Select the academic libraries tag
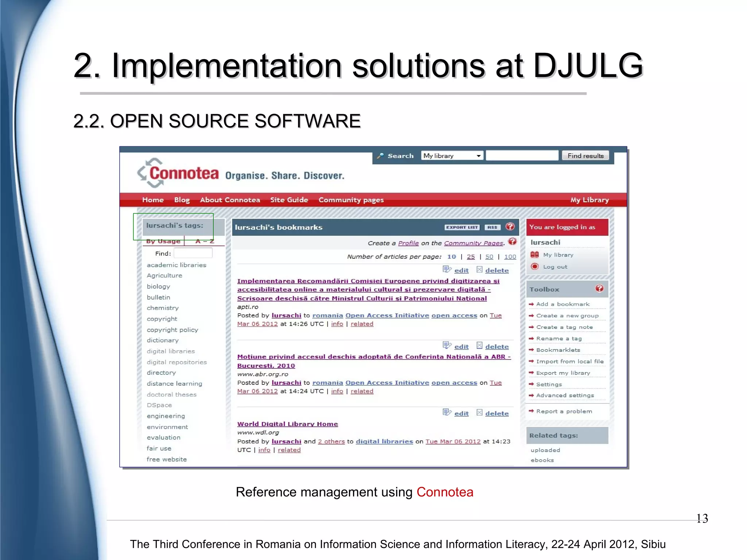The height and width of the screenshot is (560, 747). [x=177, y=265]
